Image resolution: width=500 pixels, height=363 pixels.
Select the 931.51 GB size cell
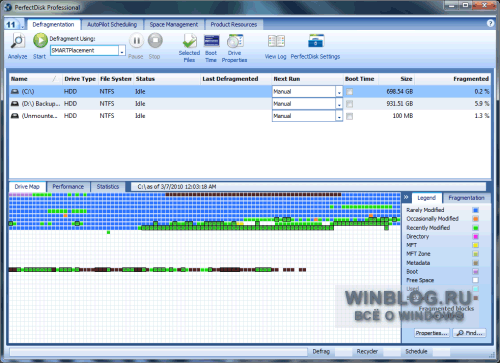(400, 104)
